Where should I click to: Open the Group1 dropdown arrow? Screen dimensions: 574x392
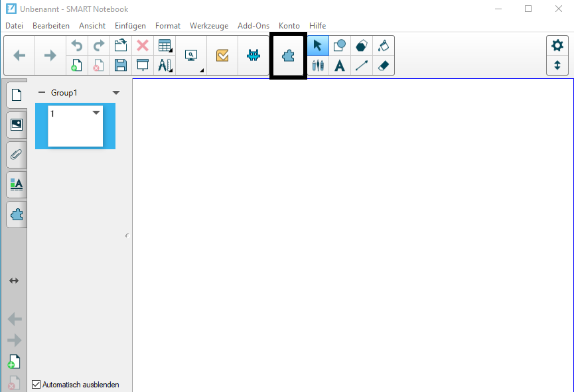pyautogui.click(x=116, y=93)
